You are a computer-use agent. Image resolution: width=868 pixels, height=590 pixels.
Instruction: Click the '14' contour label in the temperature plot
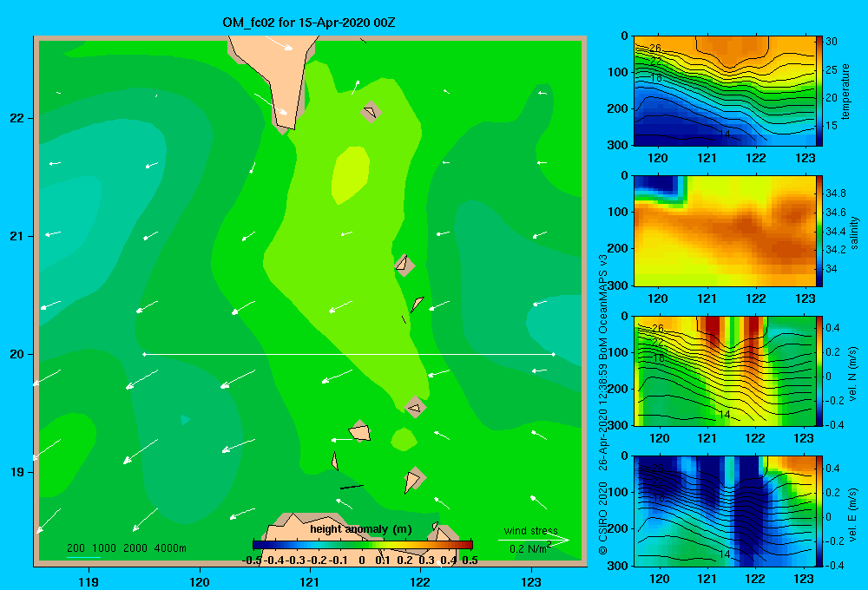coord(725,134)
